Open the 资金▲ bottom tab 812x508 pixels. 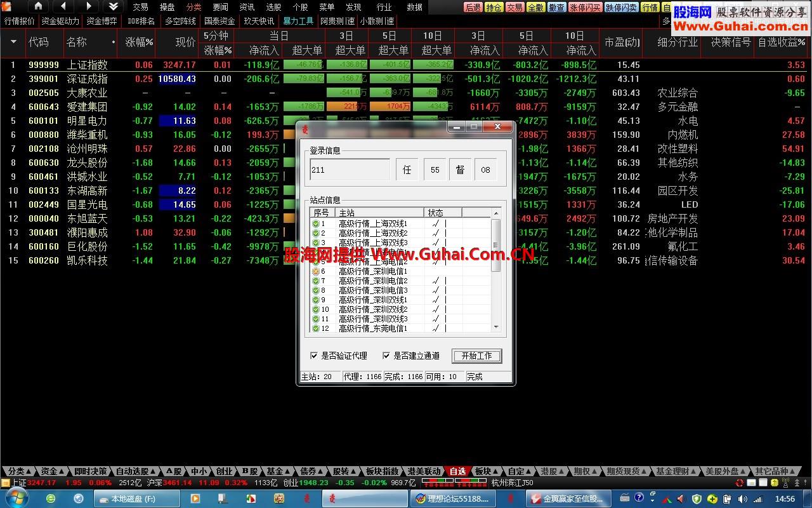coord(52,471)
